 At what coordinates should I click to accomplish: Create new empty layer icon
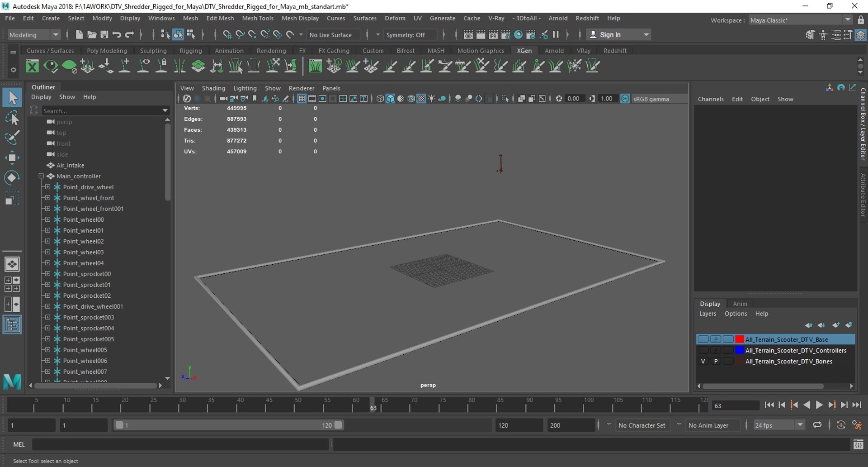(x=836, y=325)
